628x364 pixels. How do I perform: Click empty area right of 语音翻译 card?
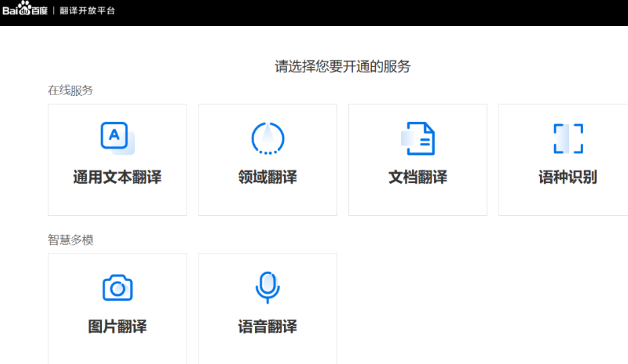470,308
